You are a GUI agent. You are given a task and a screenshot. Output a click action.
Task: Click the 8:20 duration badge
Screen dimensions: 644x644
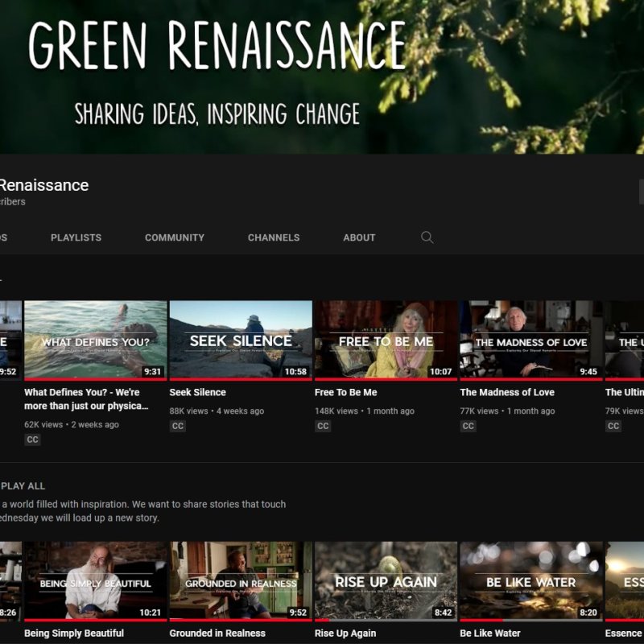click(x=588, y=613)
